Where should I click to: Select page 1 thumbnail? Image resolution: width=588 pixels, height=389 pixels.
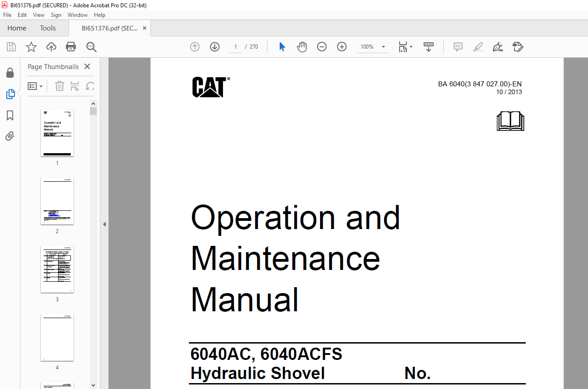(57, 133)
